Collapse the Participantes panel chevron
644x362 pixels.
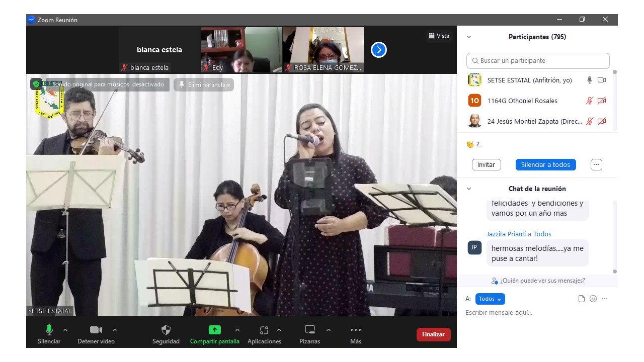[x=469, y=37]
